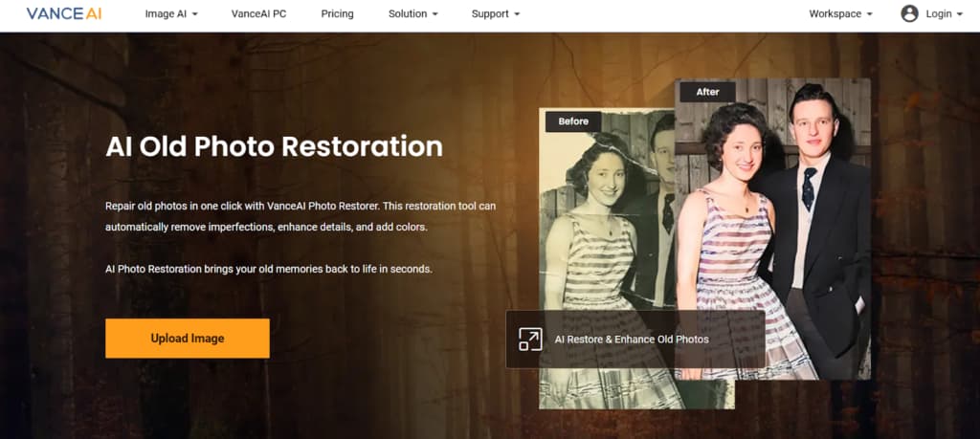Expand the Login dropdown arrow
The image size is (980, 439).
click(959, 13)
